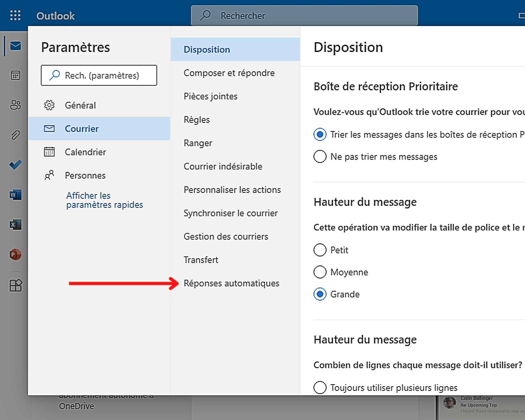
Task: Open Files paperclip icon in sidebar
Action: [15, 135]
